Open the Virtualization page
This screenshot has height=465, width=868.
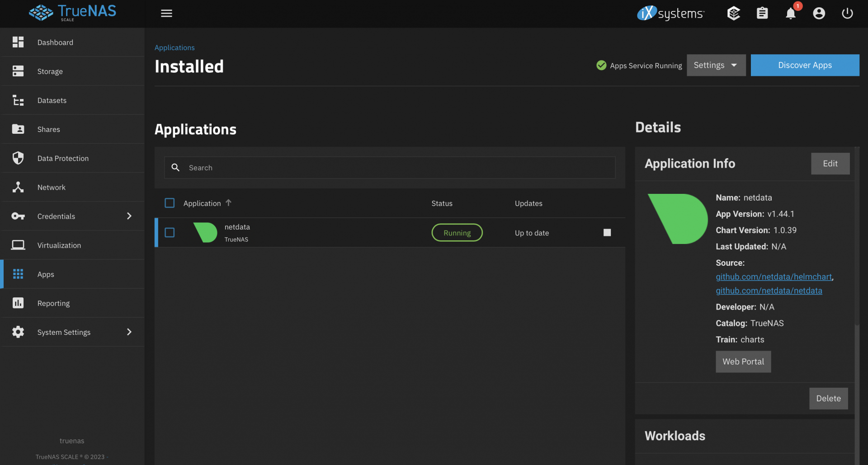coord(72,245)
